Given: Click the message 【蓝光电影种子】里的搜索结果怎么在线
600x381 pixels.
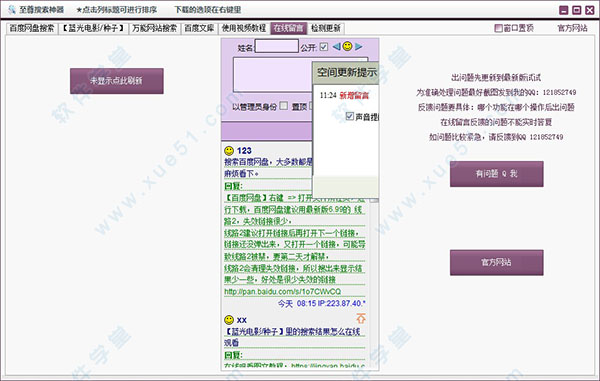Looking at the screenshot, I should pyautogui.click(x=292, y=332).
